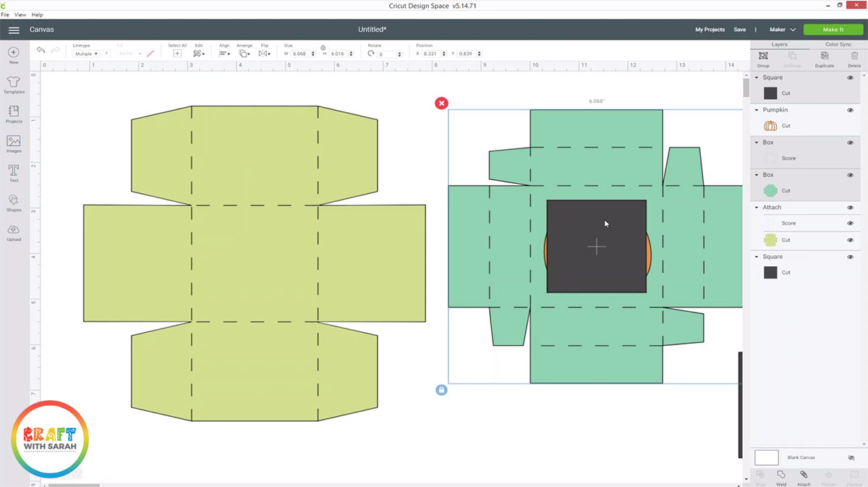Image resolution: width=868 pixels, height=487 pixels.
Task: Open My Projects
Action: click(710, 30)
